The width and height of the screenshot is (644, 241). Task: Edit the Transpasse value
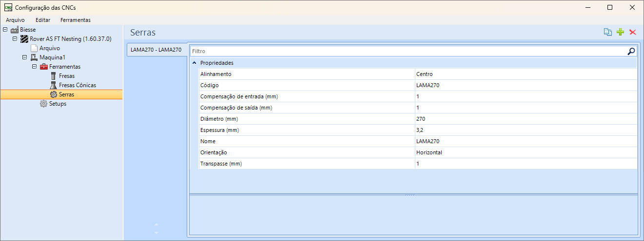(526, 164)
